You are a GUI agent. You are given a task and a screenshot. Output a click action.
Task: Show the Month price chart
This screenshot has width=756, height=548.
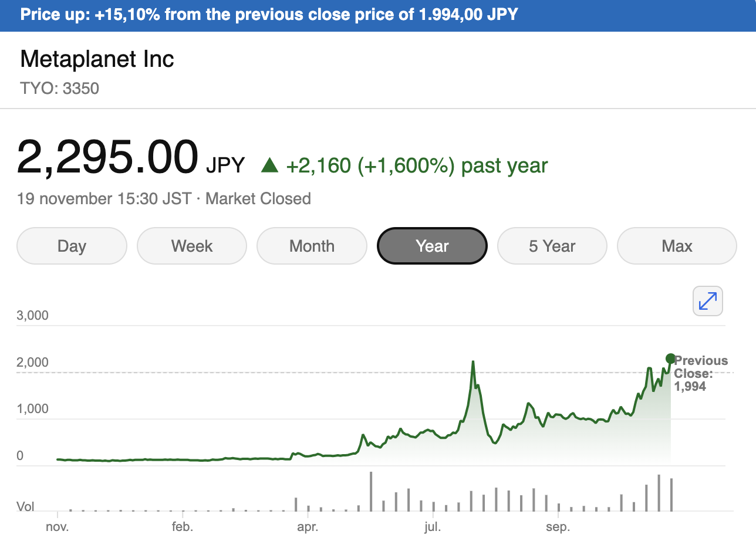(312, 246)
